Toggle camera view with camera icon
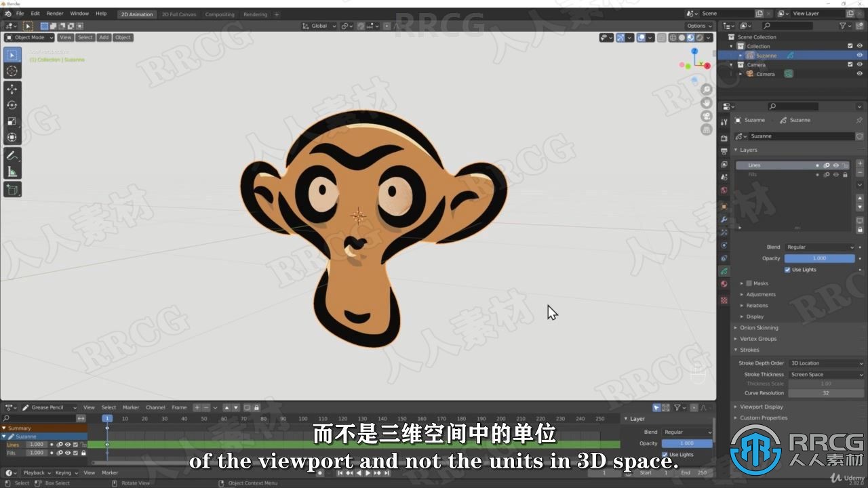Image resolution: width=868 pixels, height=488 pixels. click(x=707, y=116)
